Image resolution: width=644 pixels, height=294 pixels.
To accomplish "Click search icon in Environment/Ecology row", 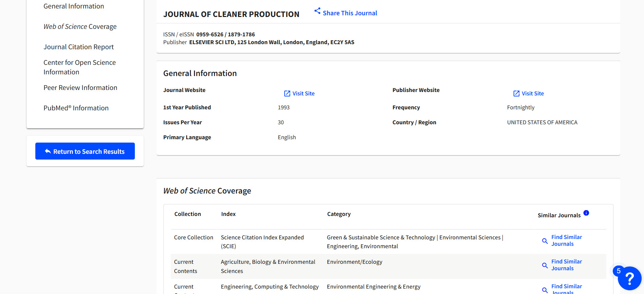I will coord(545,265).
